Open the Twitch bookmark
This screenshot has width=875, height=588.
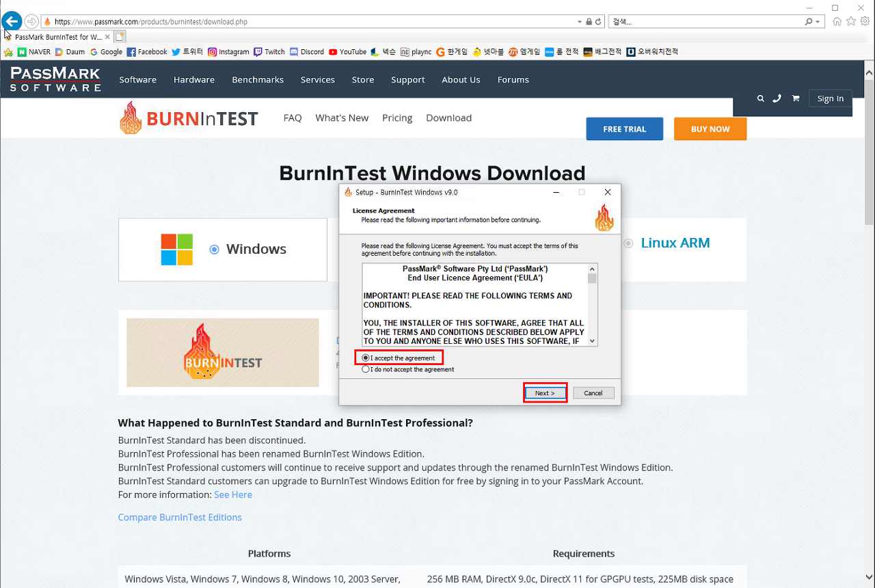(x=269, y=52)
